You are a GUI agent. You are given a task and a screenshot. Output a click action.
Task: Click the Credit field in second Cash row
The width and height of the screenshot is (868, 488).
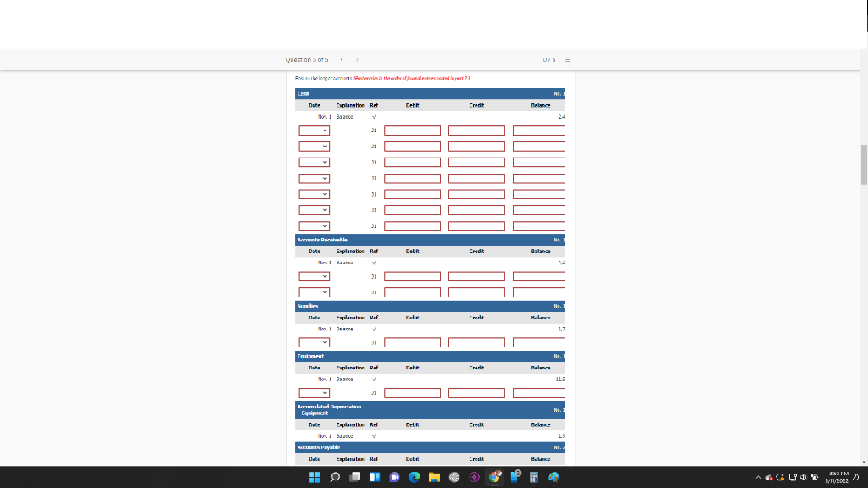click(x=476, y=147)
